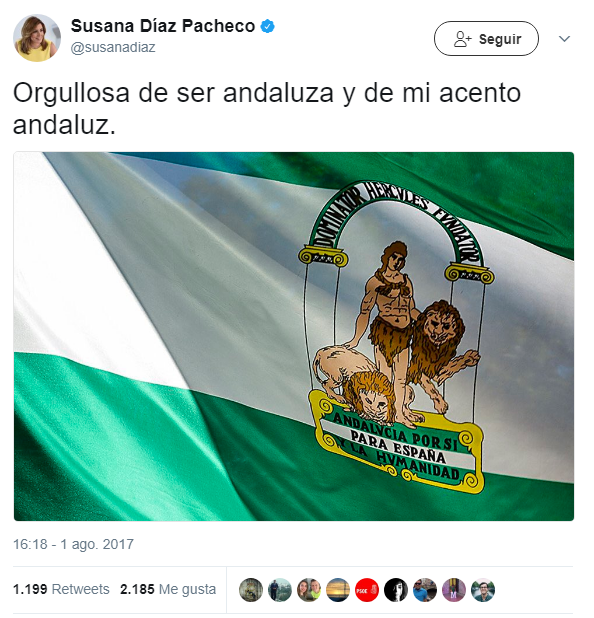The height and width of the screenshot is (618, 594).
Task: View the 1.199 Retweets list
Action: click(x=61, y=589)
